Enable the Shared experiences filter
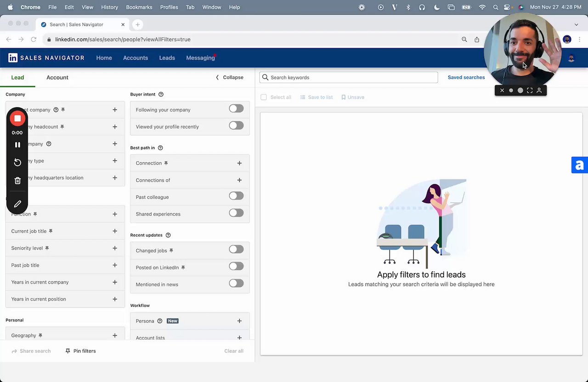This screenshot has width=588, height=382. coord(236,213)
